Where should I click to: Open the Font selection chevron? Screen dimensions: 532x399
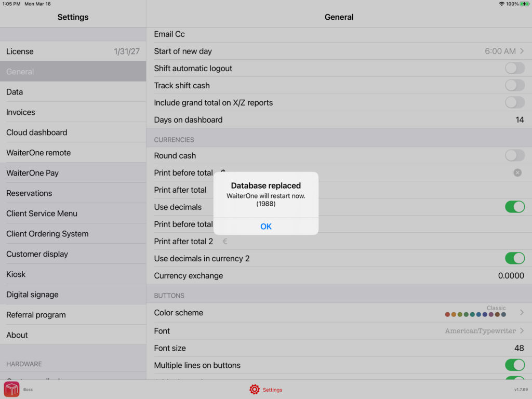point(522,331)
